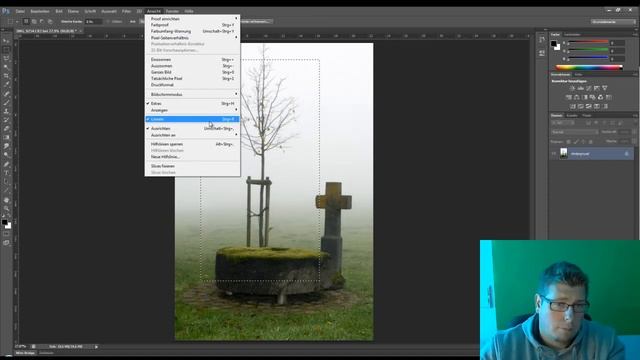Image resolution: width=640 pixels, height=360 pixels.
Task: Switch to the Kanäle tab
Action: [572, 116]
